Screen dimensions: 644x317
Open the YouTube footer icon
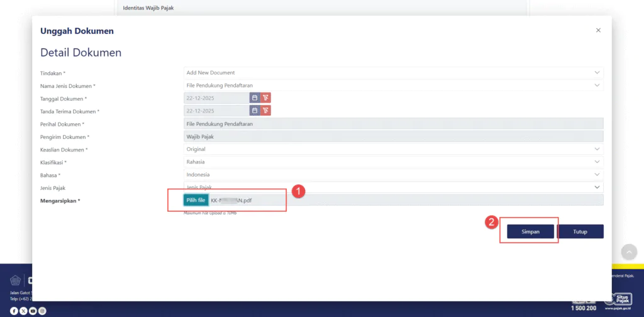pyautogui.click(x=33, y=311)
